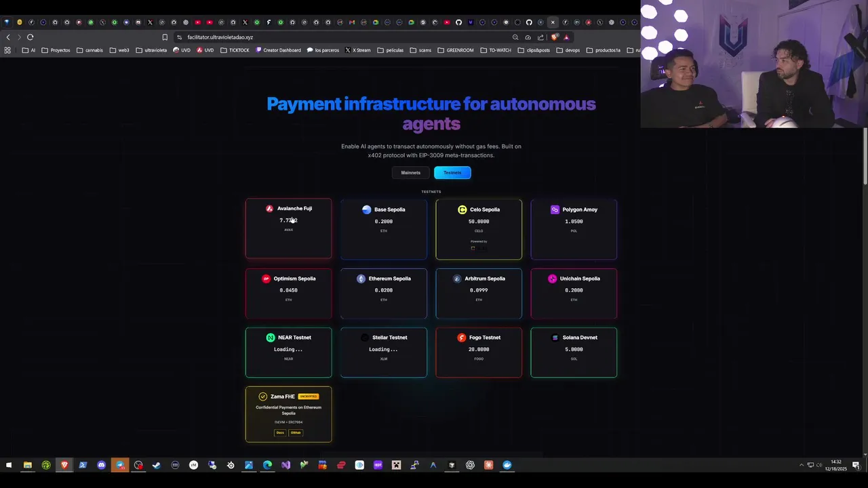Image resolution: width=868 pixels, height=488 pixels.
Task: Reload the page with the refresh icon
Action: (30, 37)
